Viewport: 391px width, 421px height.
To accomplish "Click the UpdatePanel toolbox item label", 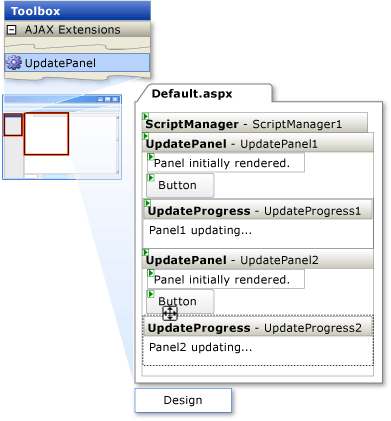I will (x=60, y=63).
